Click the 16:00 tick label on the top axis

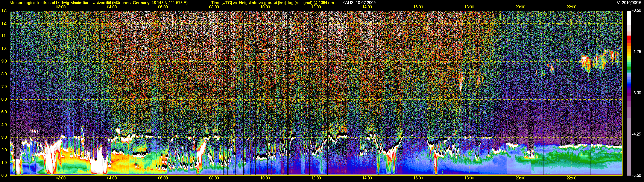(x=418, y=7)
